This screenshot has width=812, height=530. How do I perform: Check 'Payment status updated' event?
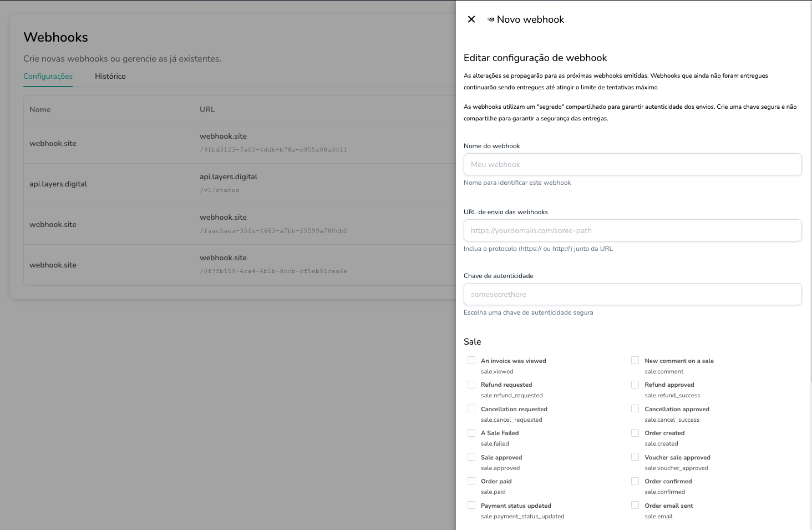(x=471, y=505)
